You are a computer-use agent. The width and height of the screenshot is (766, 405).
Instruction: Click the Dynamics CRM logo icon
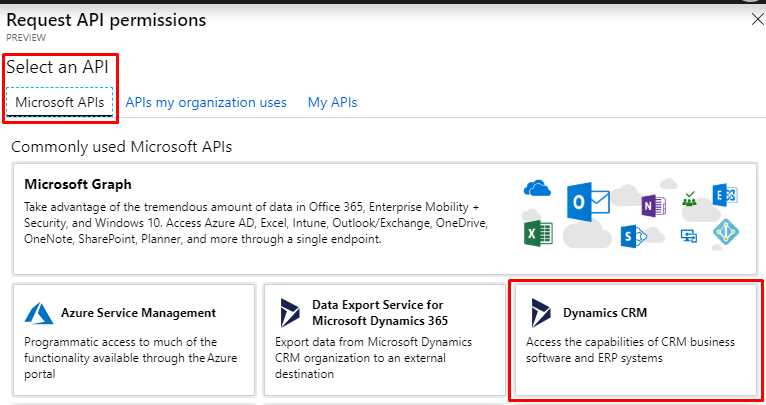click(x=541, y=313)
